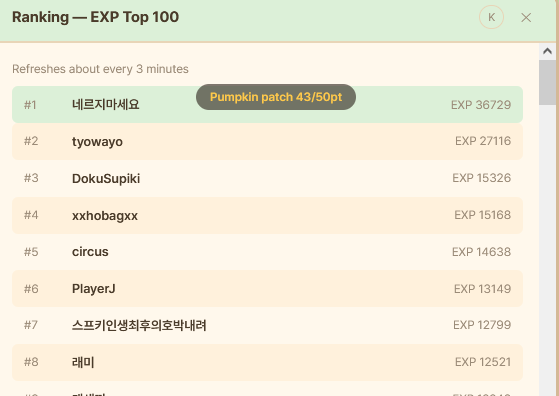Click the EXP 15326 value
The width and height of the screenshot is (559, 396).
[482, 178]
